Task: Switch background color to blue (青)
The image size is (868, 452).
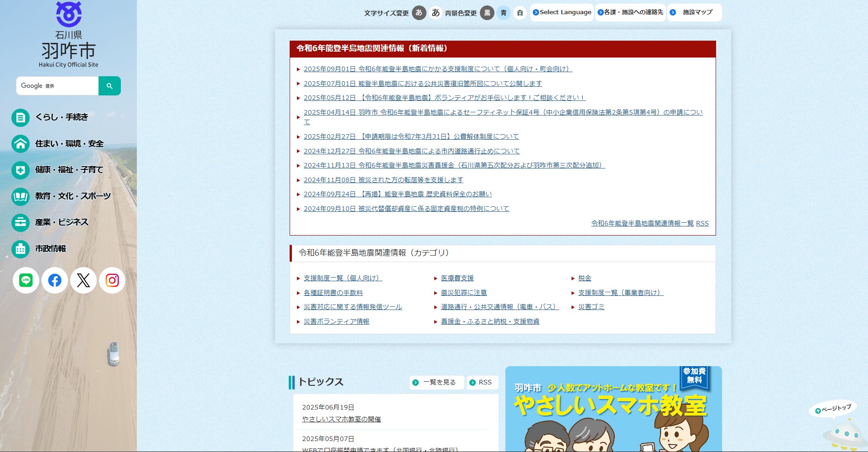Action: coord(504,13)
